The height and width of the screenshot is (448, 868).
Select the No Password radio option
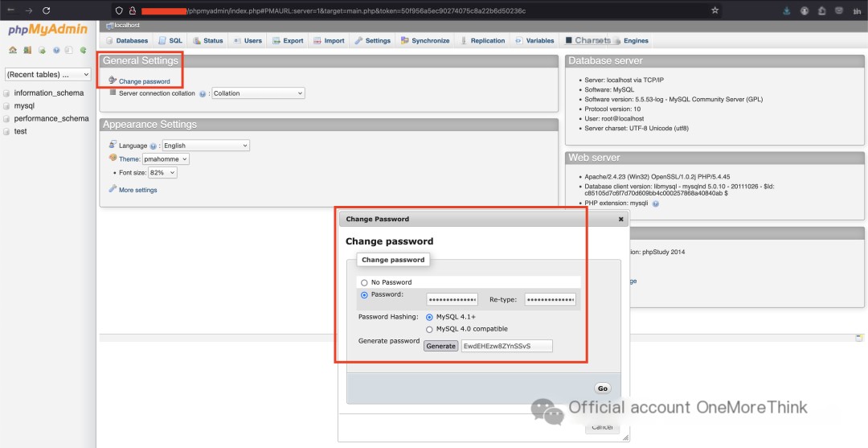pyautogui.click(x=364, y=282)
